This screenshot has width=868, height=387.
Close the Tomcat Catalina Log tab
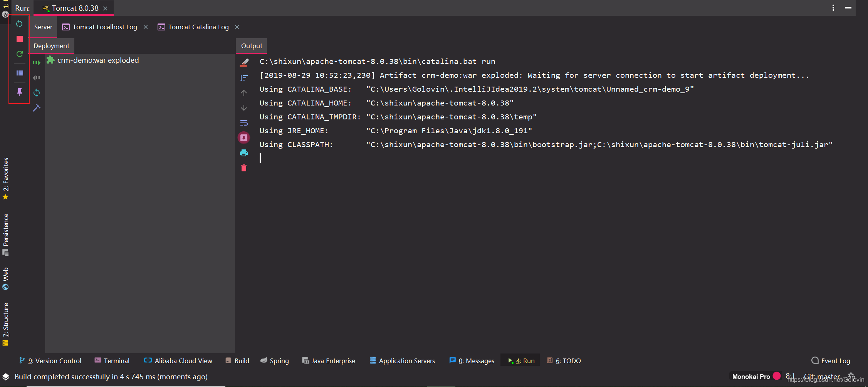point(237,27)
